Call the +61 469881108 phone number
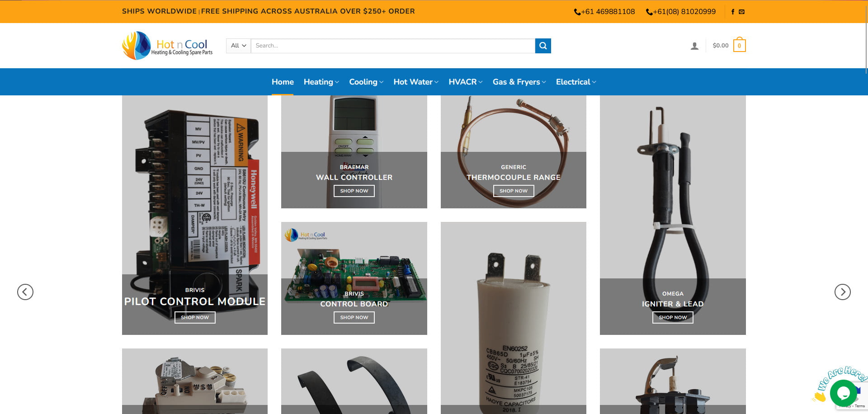The height and width of the screenshot is (414, 868). [604, 12]
